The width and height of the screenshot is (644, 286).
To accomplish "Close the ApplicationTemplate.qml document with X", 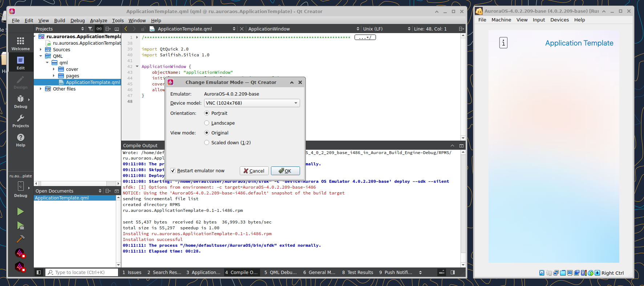I will (x=242, y=29).
